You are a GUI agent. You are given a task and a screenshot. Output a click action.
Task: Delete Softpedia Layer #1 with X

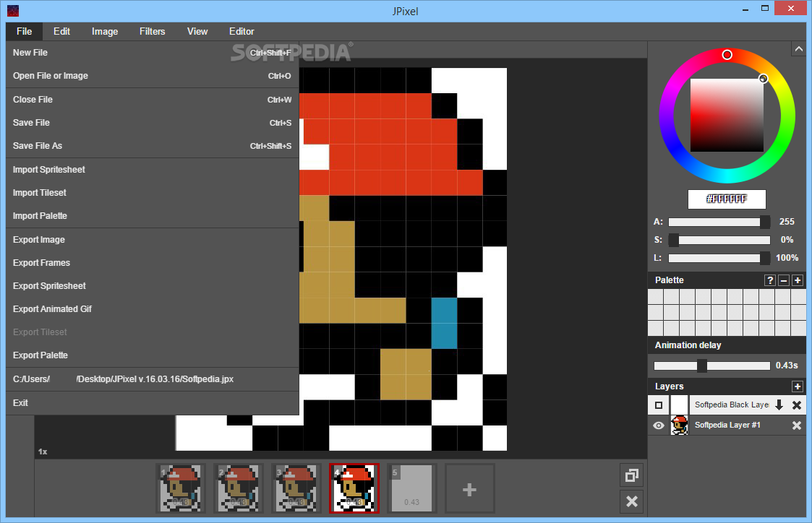coord(797,425)
